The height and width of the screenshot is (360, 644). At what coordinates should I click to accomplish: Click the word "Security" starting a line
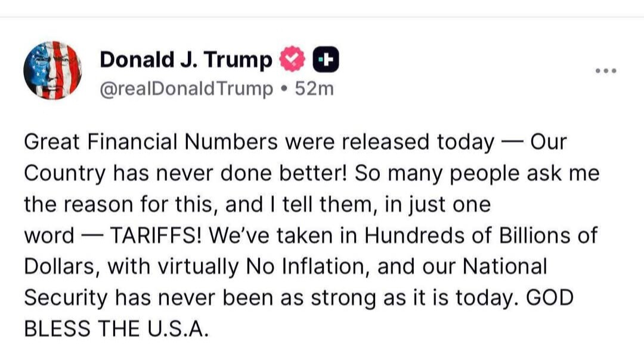click(x=64, y=297)
